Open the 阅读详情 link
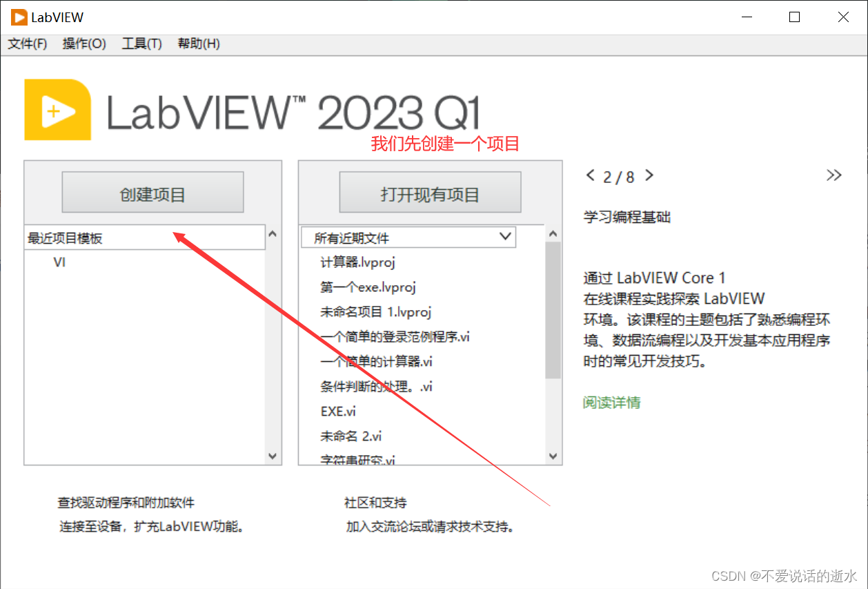 (x=611, y=402)
